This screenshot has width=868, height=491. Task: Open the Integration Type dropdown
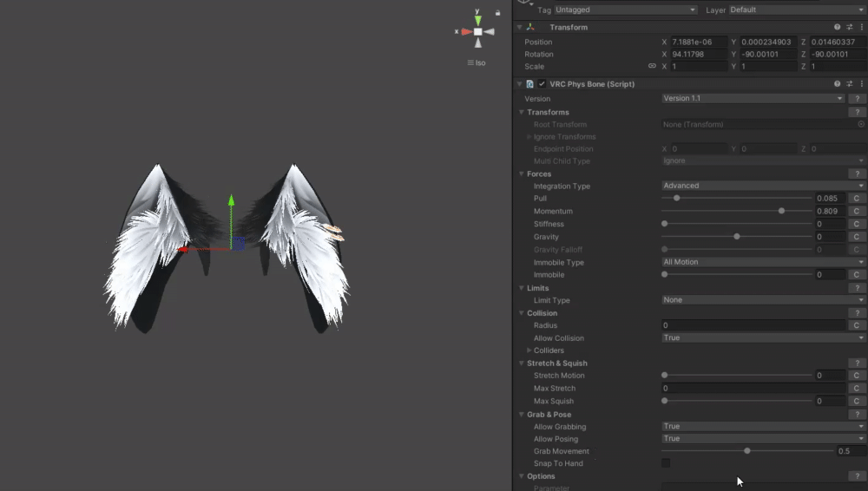(763, 186)
